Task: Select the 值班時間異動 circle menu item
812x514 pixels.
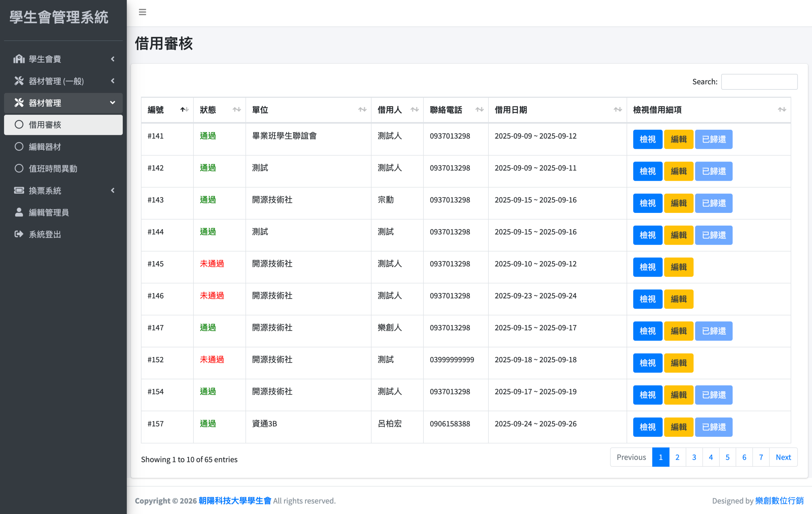Action: coord(19,168)
